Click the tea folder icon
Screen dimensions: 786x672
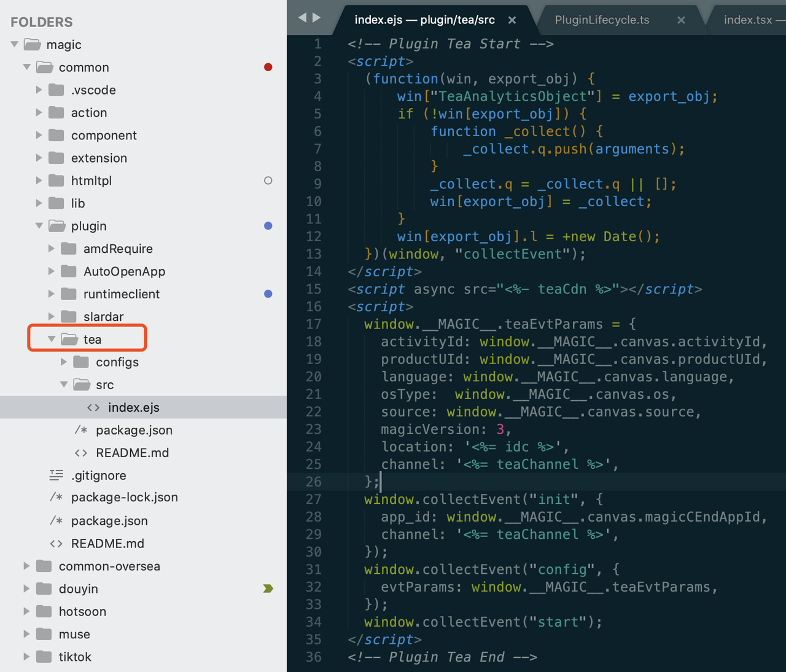pos(69,339)
